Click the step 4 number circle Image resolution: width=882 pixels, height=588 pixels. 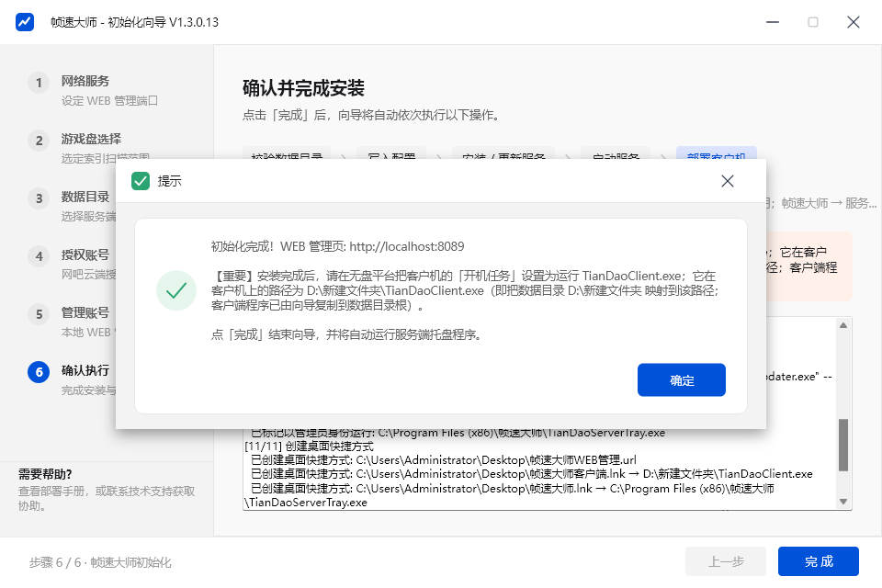tap(39, 256)
